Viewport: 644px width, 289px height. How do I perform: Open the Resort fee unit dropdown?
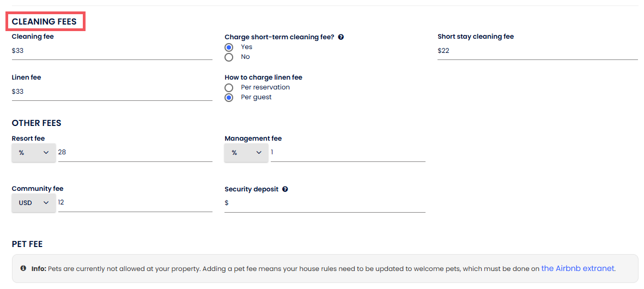point(34,153)
